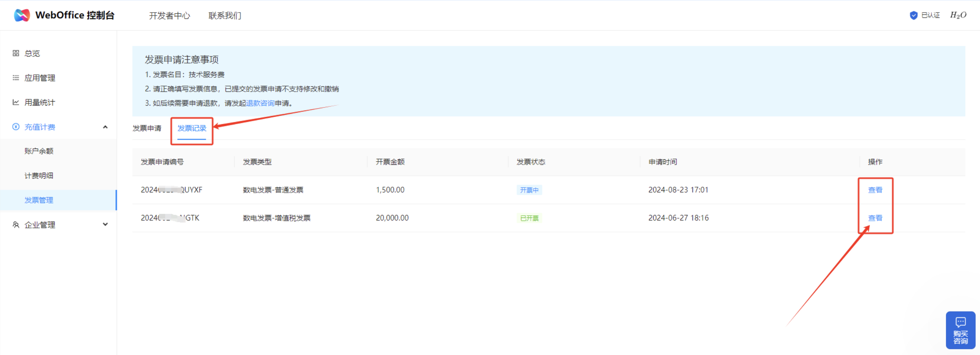Expand the 企业管理 section chevron
The height and width of the screenshot is (355, 980).
[x=105, y=224]
